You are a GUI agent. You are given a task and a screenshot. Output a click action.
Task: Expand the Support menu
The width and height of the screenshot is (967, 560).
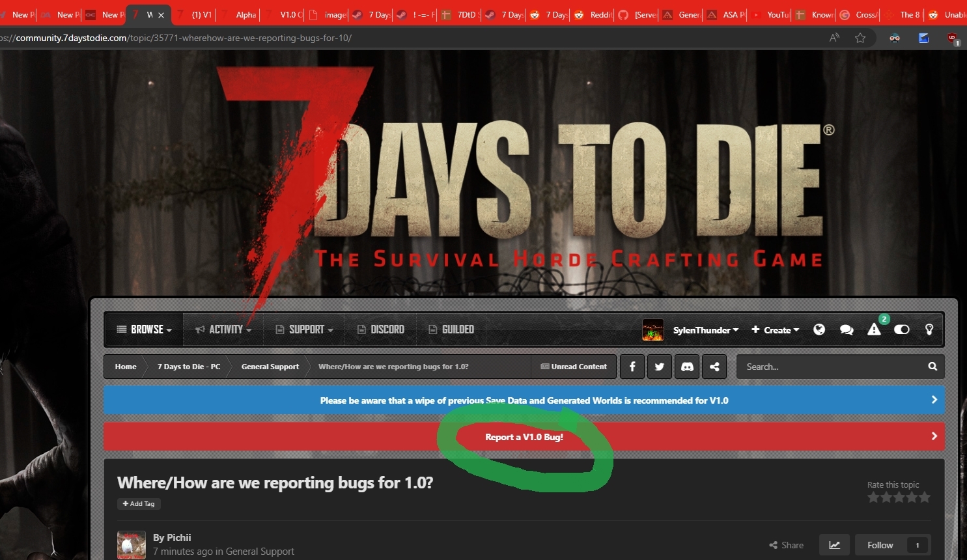pos(304,329)
